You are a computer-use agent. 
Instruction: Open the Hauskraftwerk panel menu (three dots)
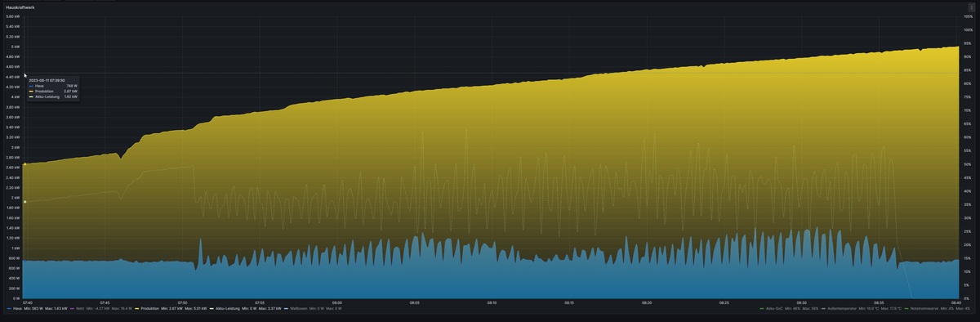pos(971,7)
